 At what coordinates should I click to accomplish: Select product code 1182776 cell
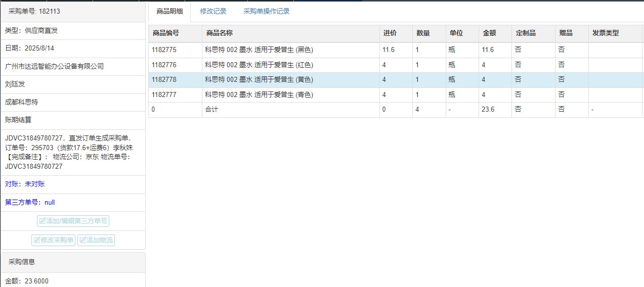pos(175,65)
